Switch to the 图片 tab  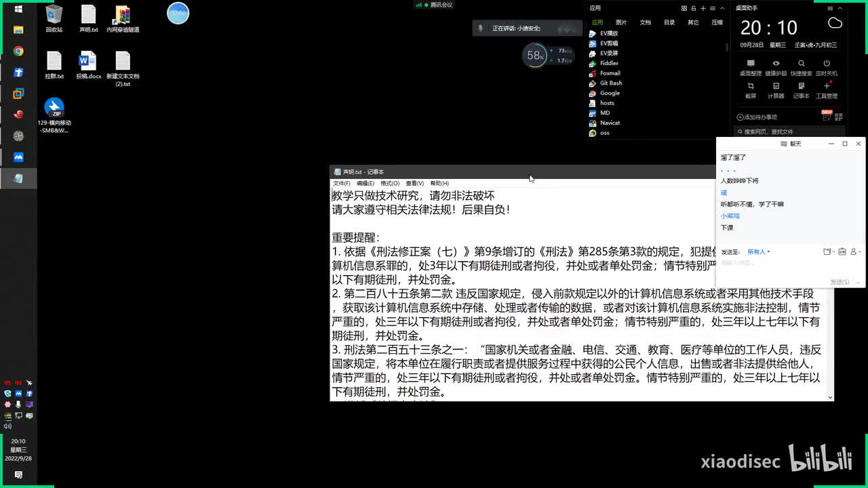[x=621, y=22]
